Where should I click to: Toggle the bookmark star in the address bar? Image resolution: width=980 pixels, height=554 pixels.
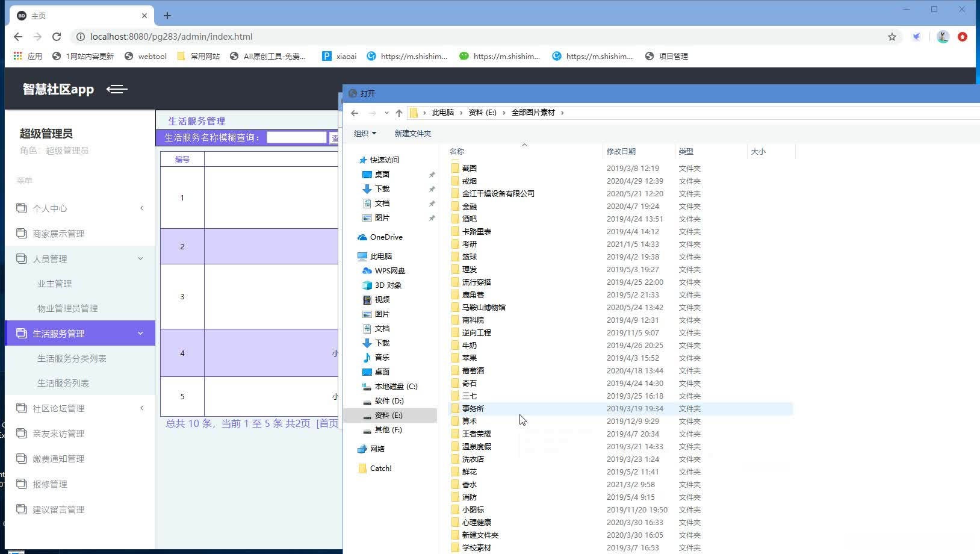pos(892,37)
